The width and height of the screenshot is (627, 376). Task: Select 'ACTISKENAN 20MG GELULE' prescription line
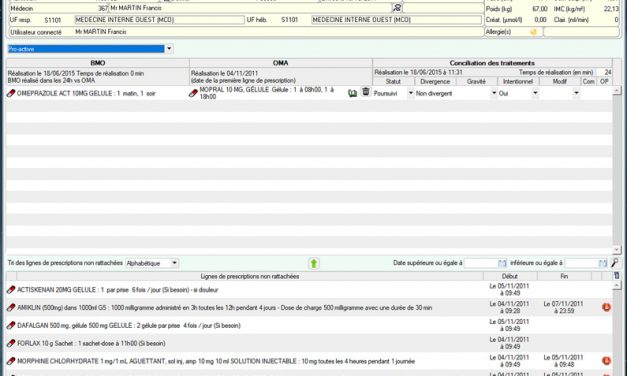pyautogui.click(x=118, y=290)
